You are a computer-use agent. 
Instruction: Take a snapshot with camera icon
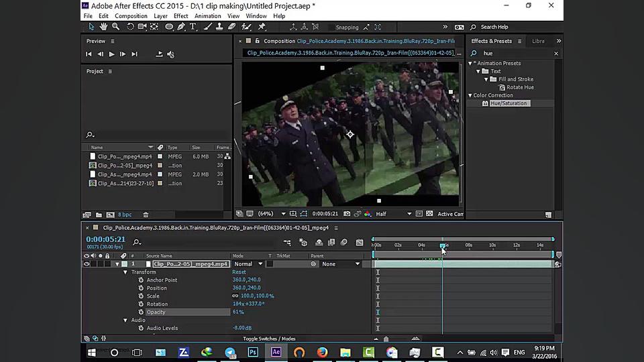pyautogui.click(x=347, y=214)
